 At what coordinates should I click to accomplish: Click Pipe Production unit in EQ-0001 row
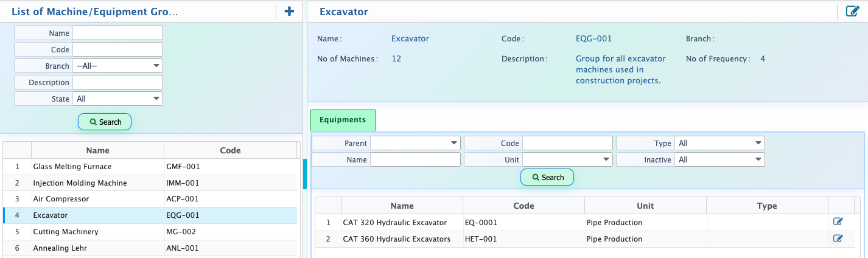614,223
